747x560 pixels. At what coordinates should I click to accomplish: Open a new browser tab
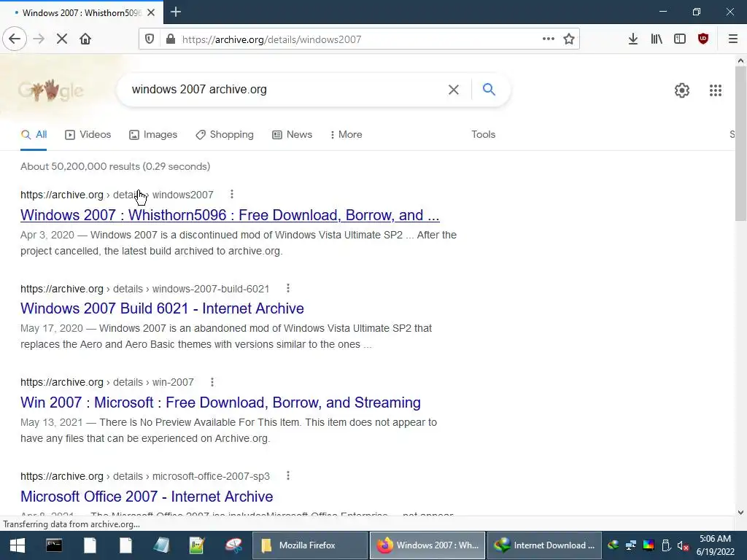click(176, 12)
